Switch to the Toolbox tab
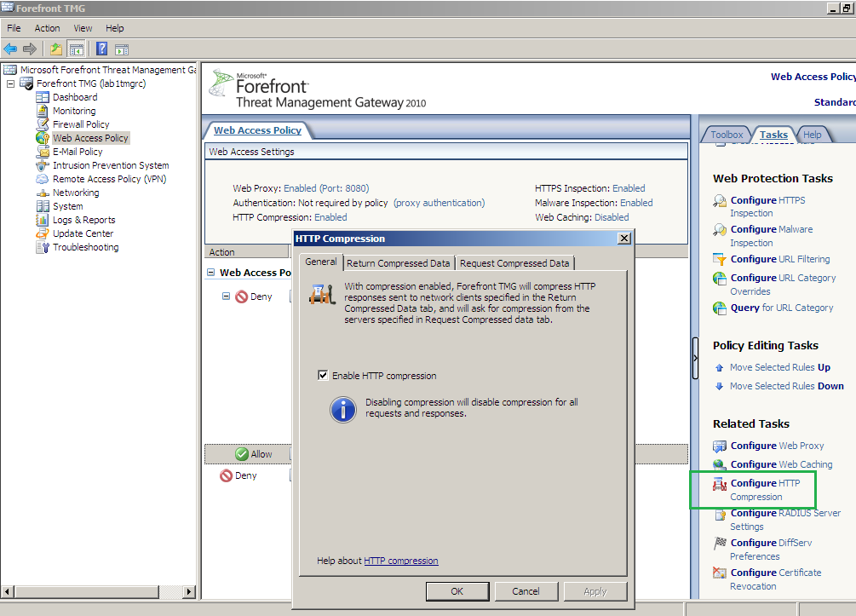This screenshot has height=616, width=856. (x=727, y=135)
